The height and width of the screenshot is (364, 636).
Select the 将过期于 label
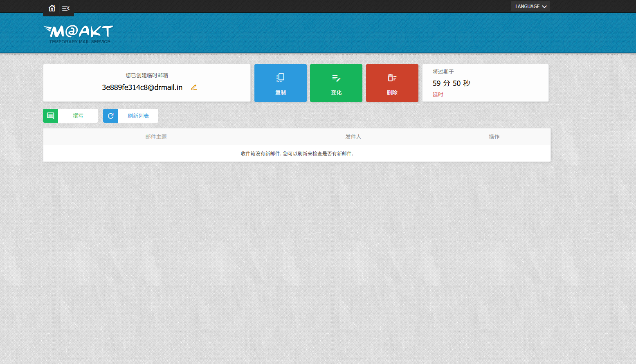[x=443, y=72]
